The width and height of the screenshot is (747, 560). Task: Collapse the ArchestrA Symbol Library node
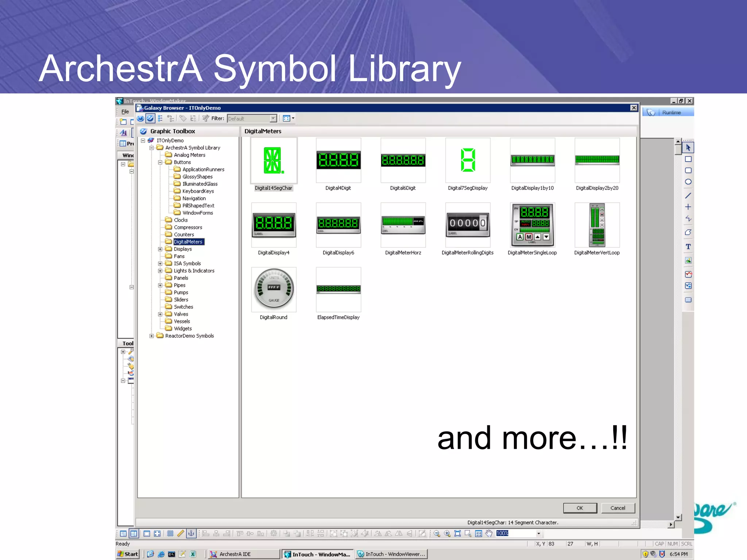[151, 148]
